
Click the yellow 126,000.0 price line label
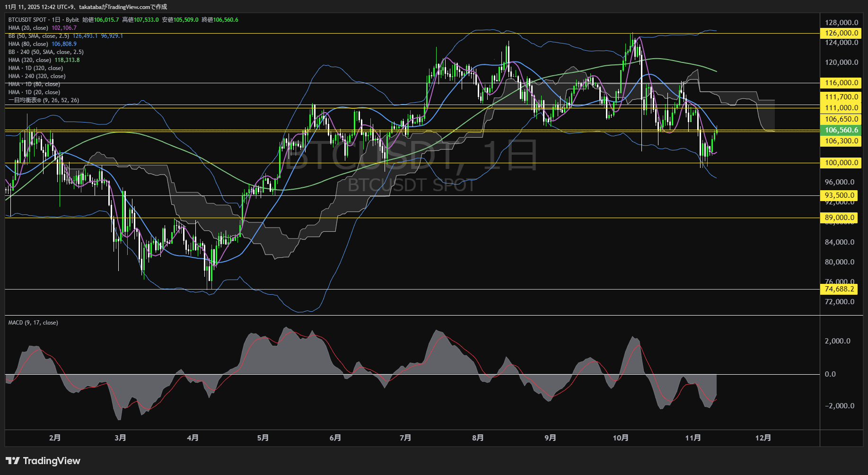coord(841,33)
